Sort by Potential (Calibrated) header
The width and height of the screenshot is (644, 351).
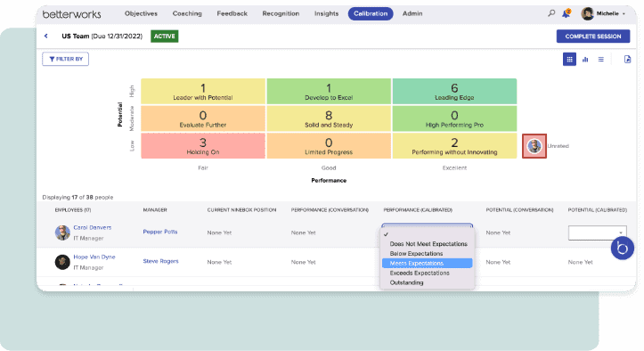(597, 210)
